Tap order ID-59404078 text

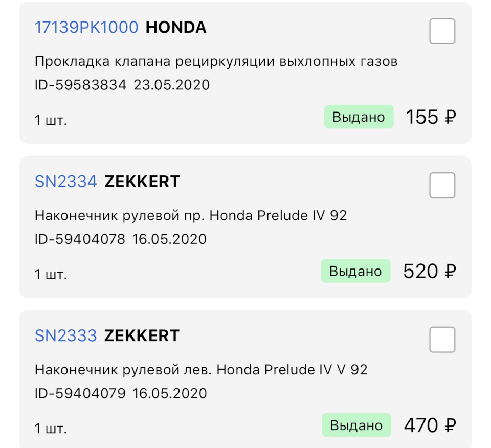[x=80, y=239]
